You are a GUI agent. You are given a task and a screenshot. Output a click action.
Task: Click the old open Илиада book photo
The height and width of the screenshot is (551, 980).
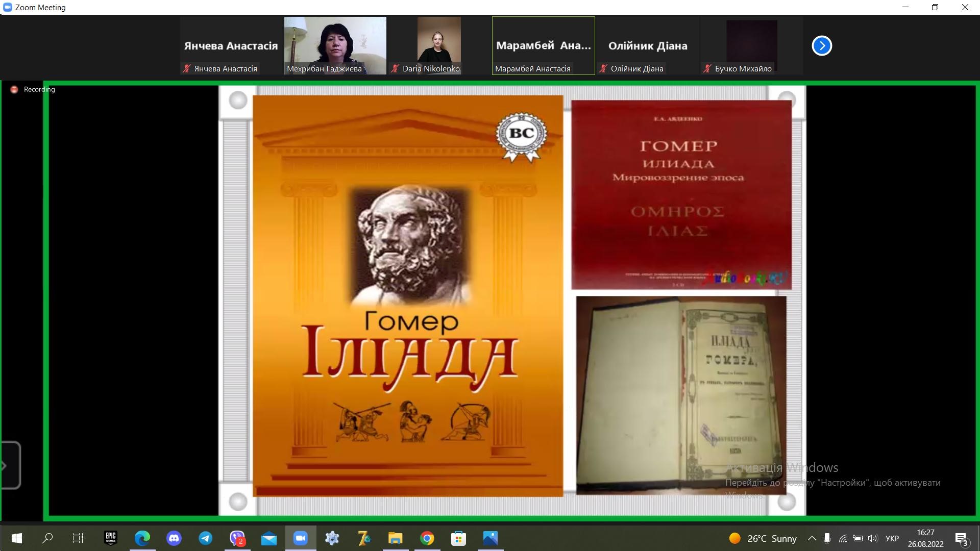pyautogui.click(x=681, y=395)
